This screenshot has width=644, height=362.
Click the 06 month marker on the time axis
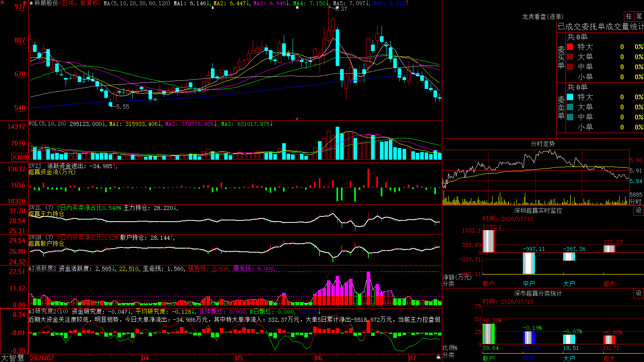319,358
